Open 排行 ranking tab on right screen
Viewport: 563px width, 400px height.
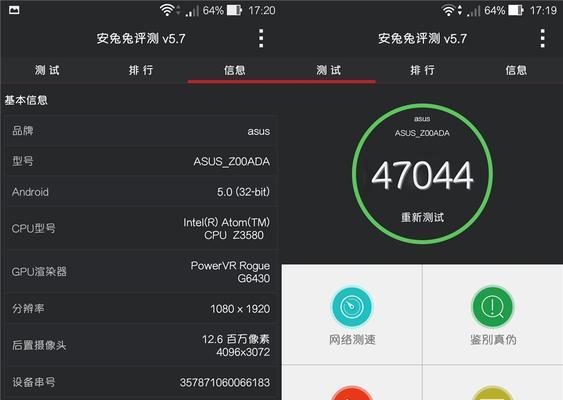pos(422,70)
